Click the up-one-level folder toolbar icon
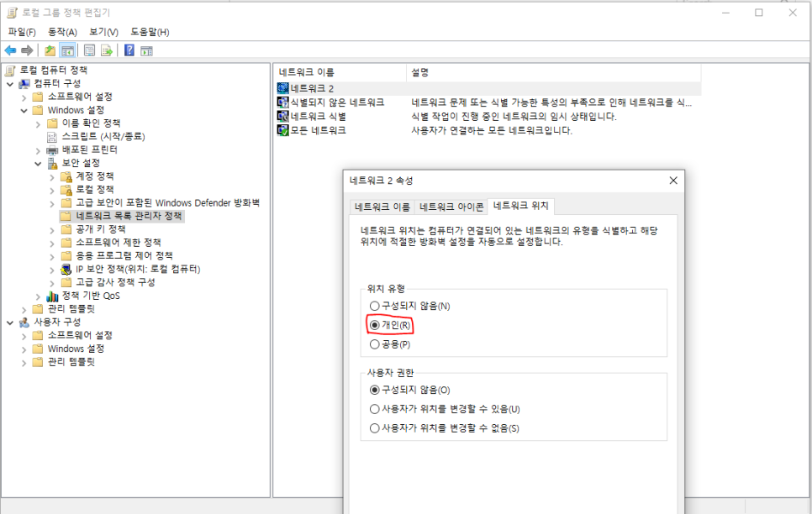This screenshot has width=812, height=514. point(50,50)
